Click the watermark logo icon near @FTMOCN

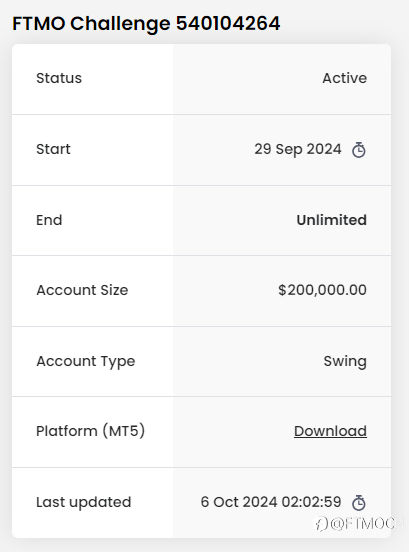(x=321, y=524)
